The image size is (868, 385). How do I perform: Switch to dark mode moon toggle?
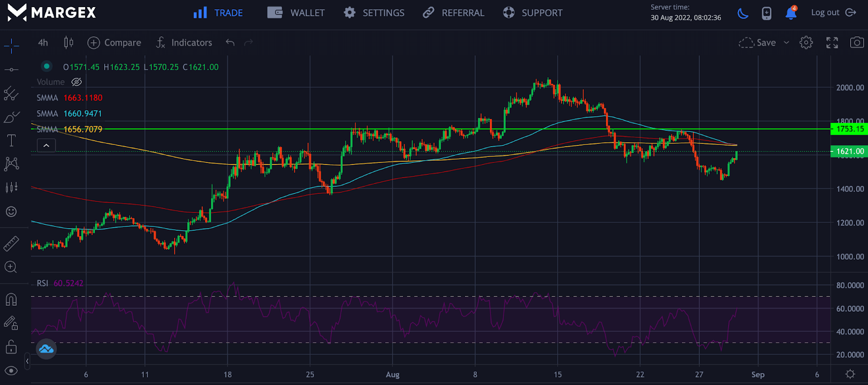743,13
